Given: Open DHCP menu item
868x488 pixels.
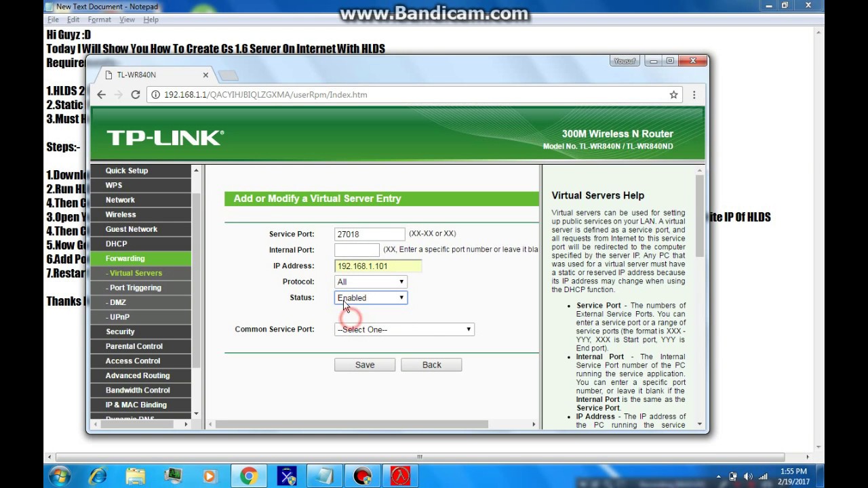Looking at the screenshot, I should [141, 244].
